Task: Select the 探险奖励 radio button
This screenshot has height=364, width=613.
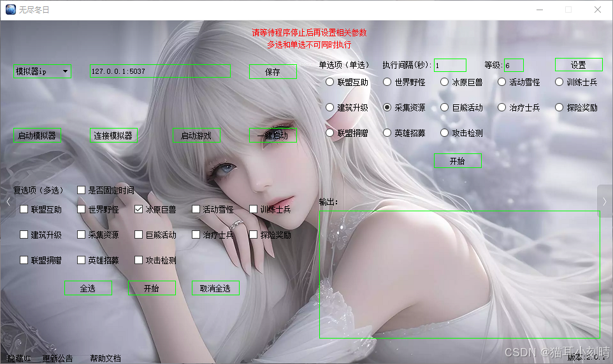Action: click(559, 108)
